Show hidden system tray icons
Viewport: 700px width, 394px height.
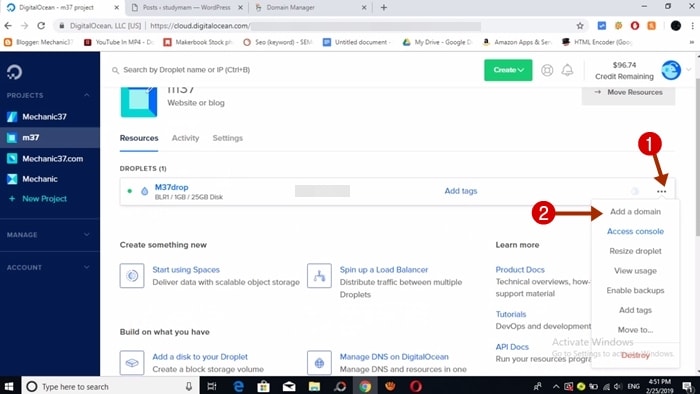(556, 386)
